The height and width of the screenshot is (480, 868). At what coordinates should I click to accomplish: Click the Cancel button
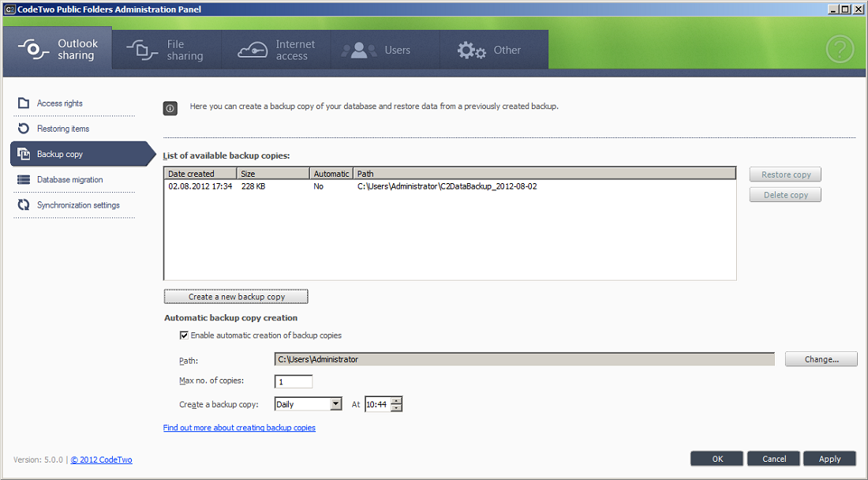coord(773,459)
